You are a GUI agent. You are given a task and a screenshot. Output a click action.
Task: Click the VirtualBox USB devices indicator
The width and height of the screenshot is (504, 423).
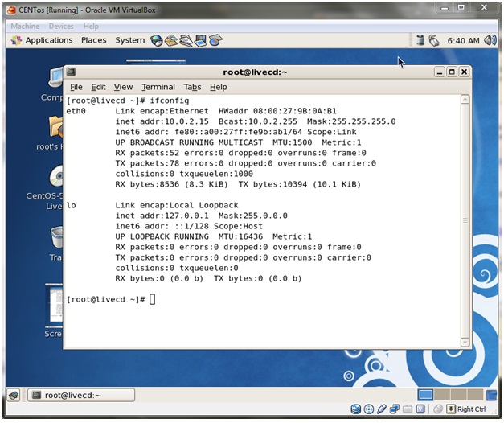(x=382, y=409)
